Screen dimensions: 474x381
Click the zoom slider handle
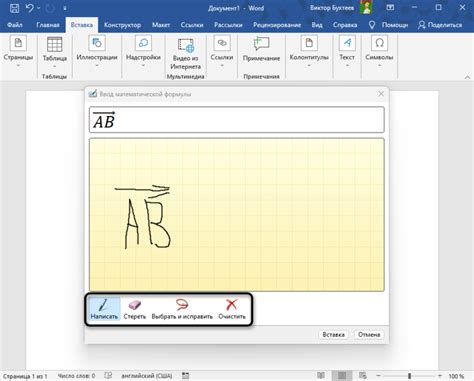click(x=409, y=376)
